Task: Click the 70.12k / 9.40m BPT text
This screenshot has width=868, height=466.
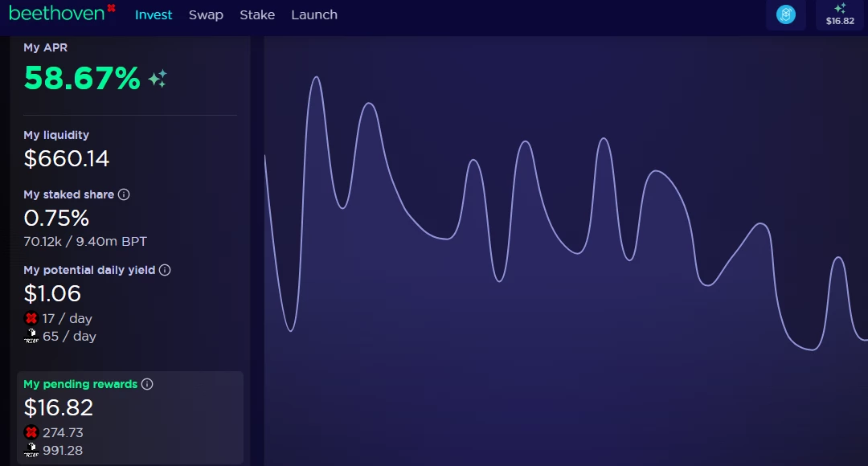Action: click(85, 241)
